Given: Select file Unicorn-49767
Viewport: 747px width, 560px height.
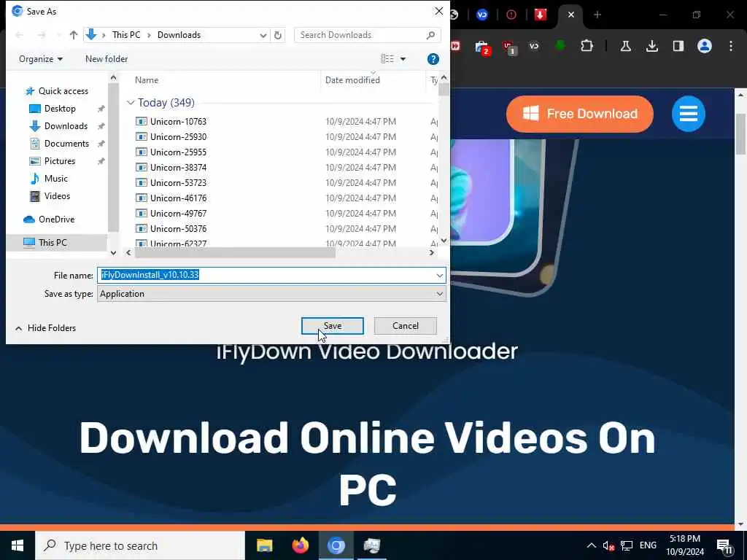Looking at the screenshot, I should 178,214.
